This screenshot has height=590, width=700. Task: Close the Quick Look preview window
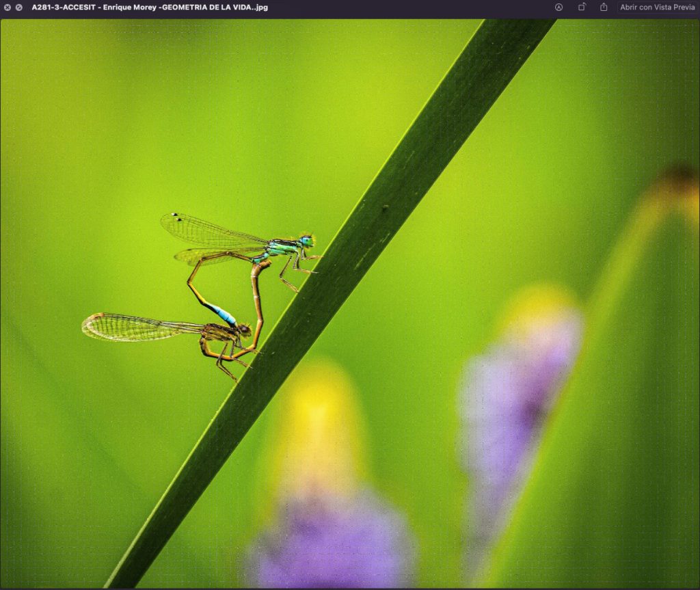[x=8, y=8]
